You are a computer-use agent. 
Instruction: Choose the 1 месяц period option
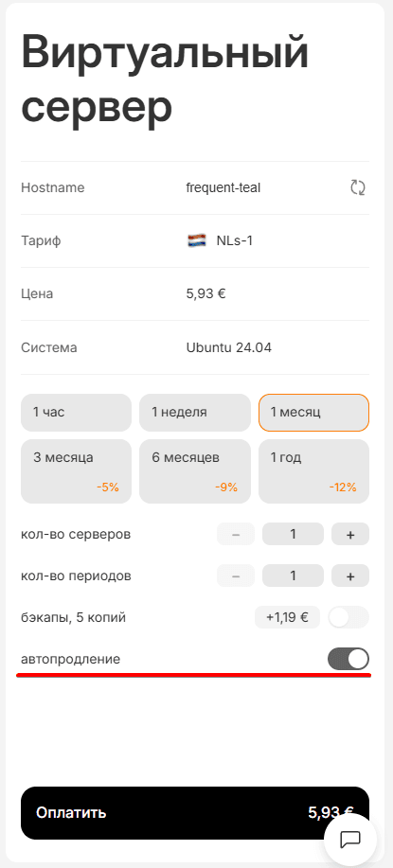(x=313, y=413)
